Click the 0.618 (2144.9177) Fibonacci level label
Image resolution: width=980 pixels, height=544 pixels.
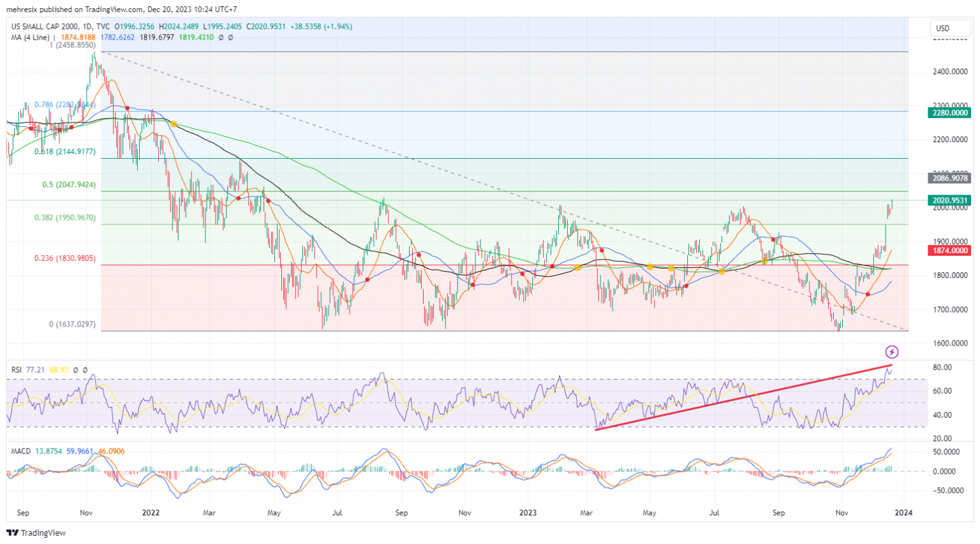(x=65, y=152)
